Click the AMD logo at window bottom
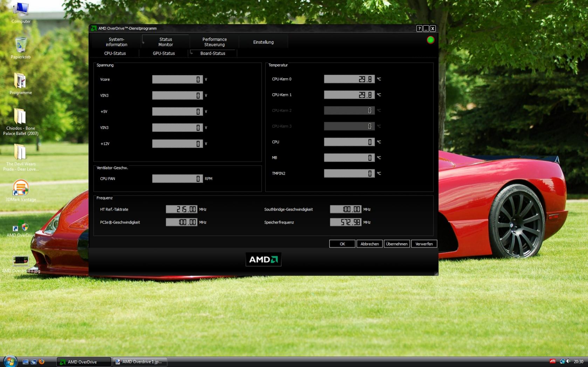The height and width of the screenshot is (367, 588). click(263, 260)
